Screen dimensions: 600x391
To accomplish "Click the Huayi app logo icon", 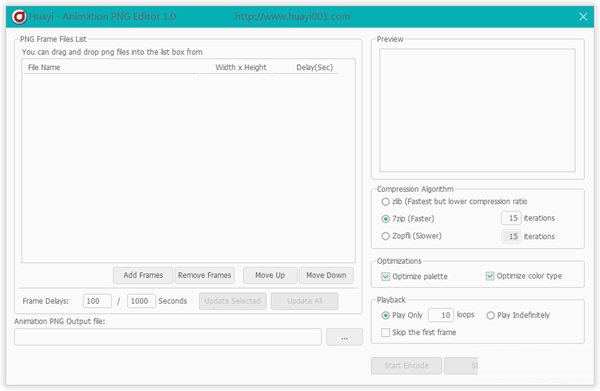I will tap(19, 17).
